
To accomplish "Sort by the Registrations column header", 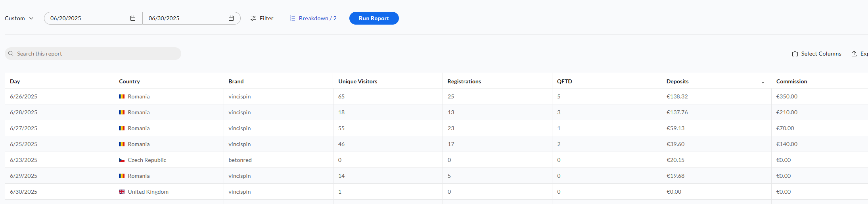I will (x=464, y=81).
